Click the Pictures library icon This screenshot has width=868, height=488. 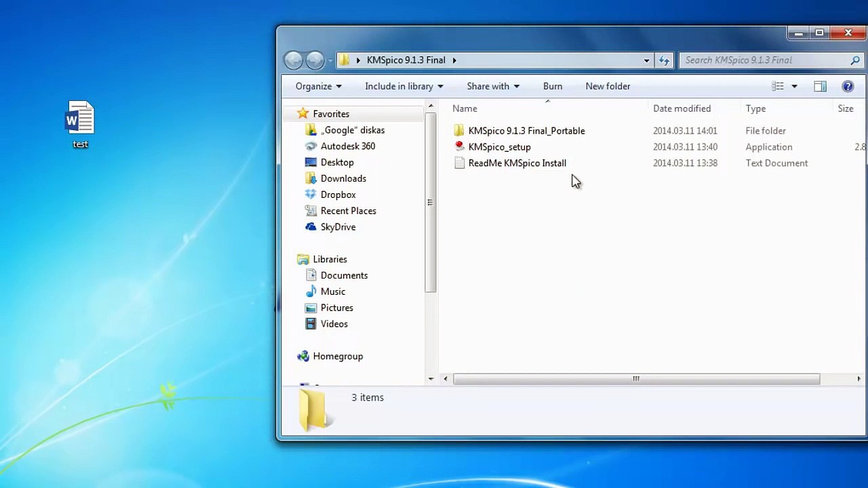(x=311, y=308)
